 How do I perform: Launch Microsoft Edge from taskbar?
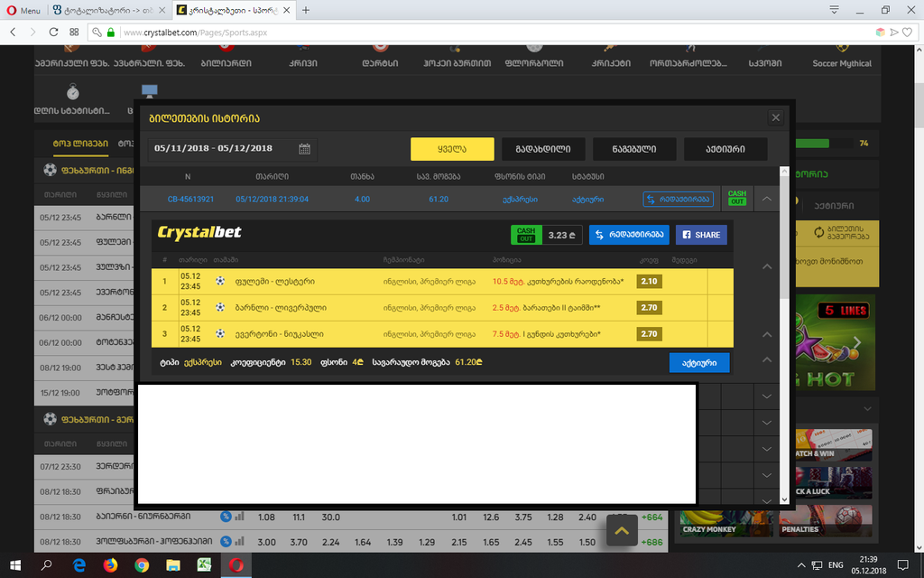(79, 565)
